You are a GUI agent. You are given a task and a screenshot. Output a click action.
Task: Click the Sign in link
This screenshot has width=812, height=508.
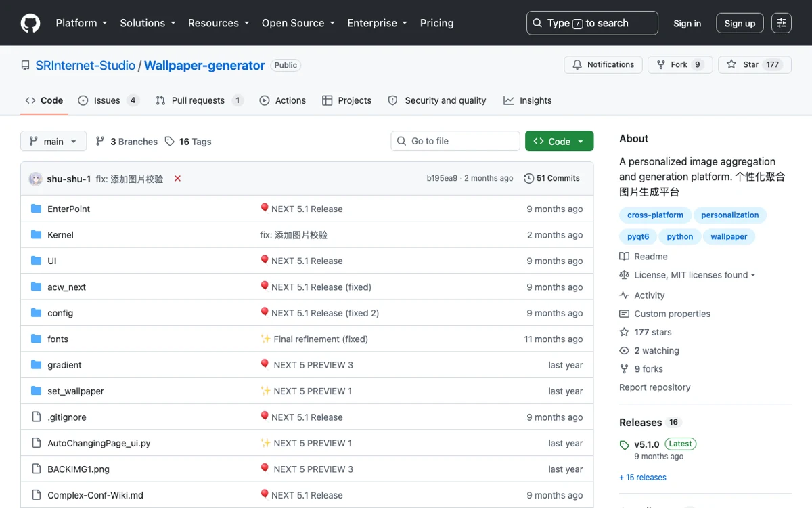(x=687, y=23)
